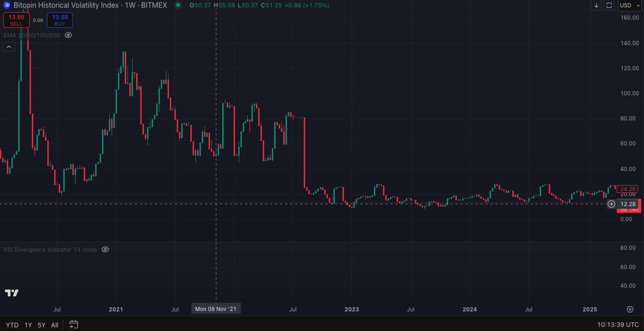Click the crosshair plus icon on the price line
This screenshot has height=331, width=644.
coord(611,204)
